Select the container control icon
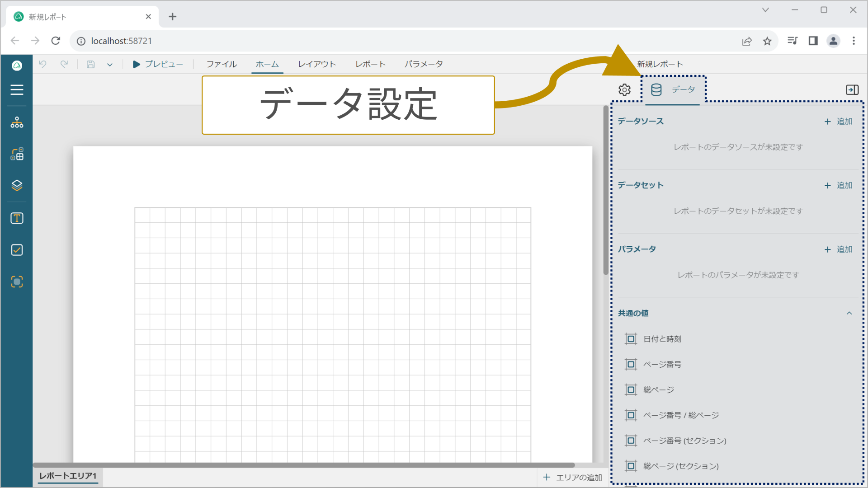The height and width of the screenshot is (488, 868). (x=17, y=282)
